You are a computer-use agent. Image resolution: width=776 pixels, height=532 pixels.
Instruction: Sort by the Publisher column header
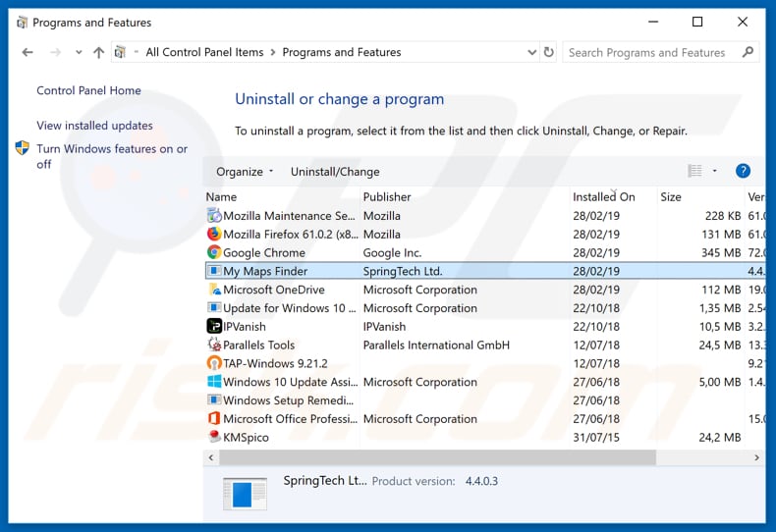tap(387, 196)
